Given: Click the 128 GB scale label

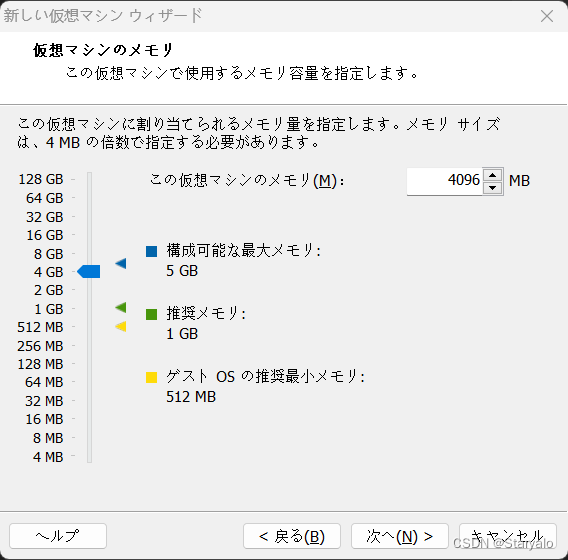Looking at the screenshot, I should (41, 179).
